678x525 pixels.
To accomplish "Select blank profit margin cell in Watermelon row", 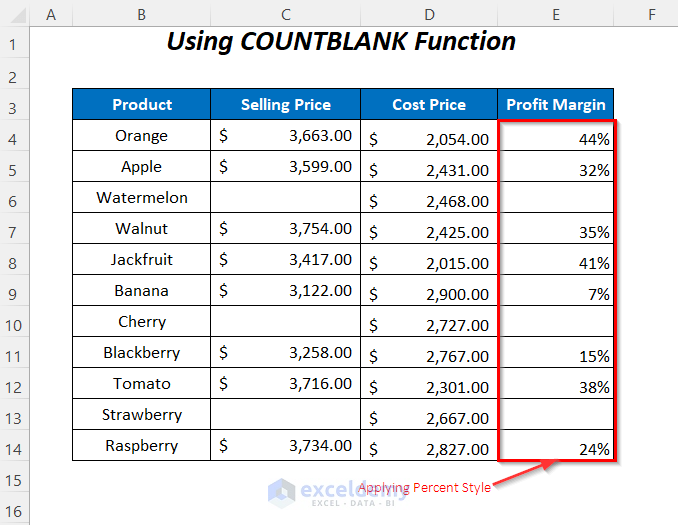I will [x=556, y=197].
